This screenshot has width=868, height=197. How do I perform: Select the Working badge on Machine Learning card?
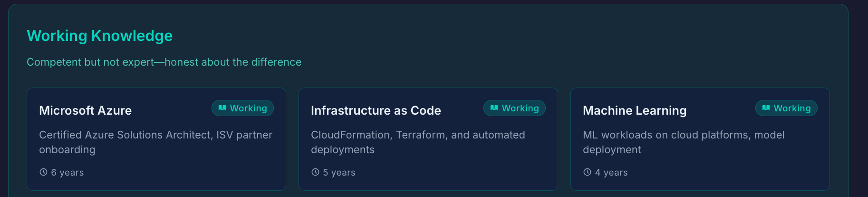[786, 108]
